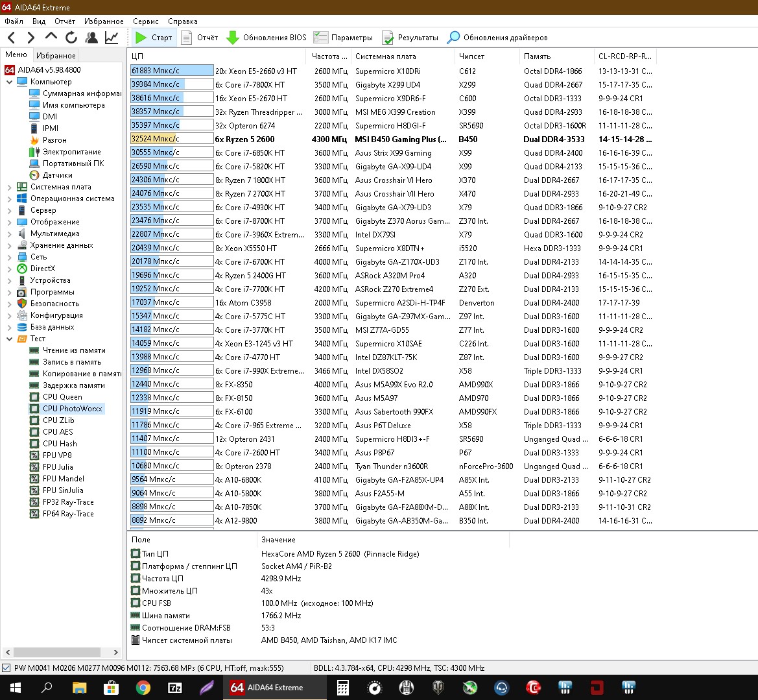758x700 pixels.
Task: Click the Множитель ЦП field row
Action: point(319,591)
